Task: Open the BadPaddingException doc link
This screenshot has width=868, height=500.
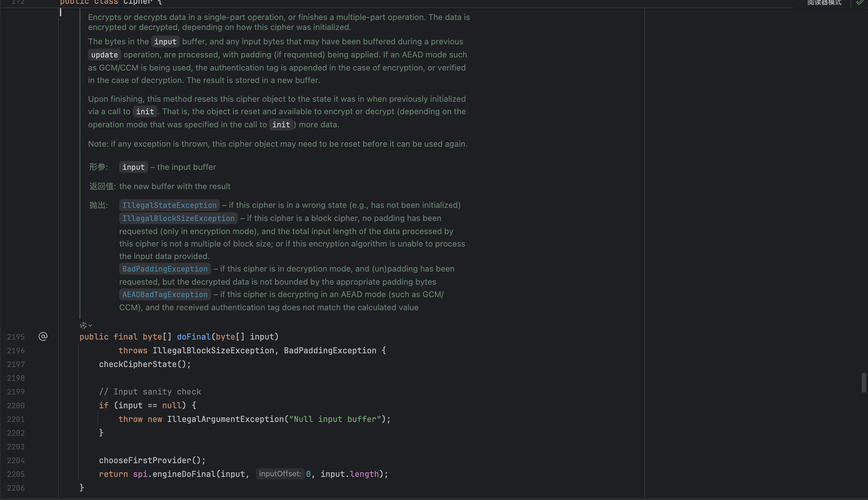Action: click(x=165, y=269)
